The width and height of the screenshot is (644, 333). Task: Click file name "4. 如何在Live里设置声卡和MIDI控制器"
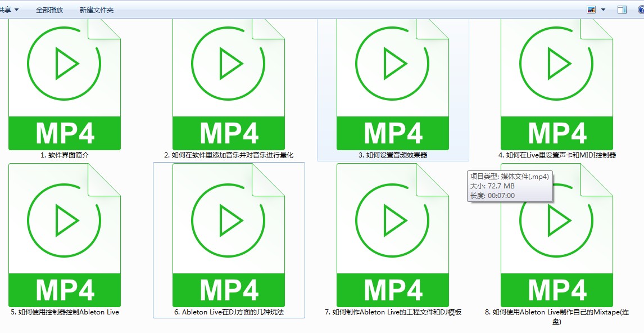[557, 155]
